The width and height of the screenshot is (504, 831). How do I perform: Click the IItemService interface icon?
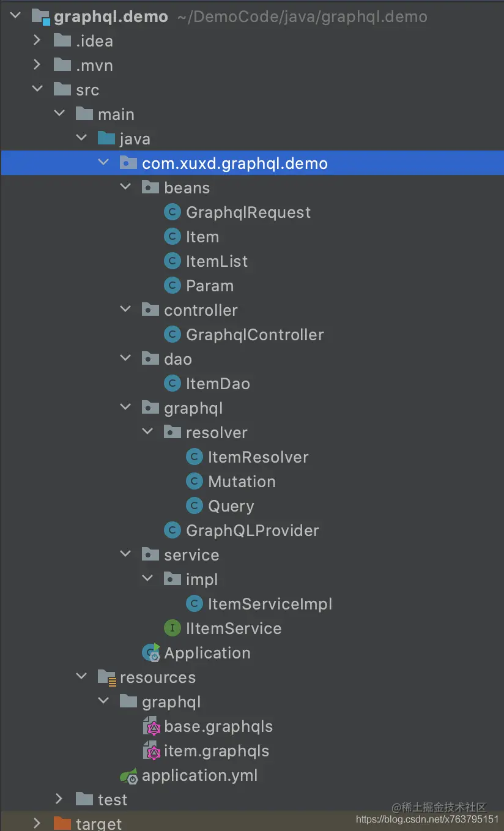pos(172,628)
